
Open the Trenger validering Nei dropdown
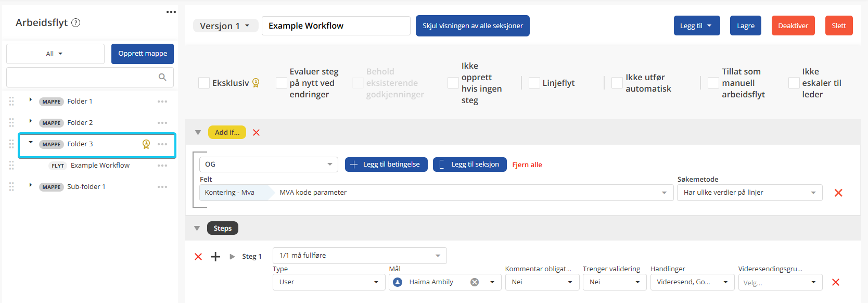pyautogui.click(x=615, y=282)
